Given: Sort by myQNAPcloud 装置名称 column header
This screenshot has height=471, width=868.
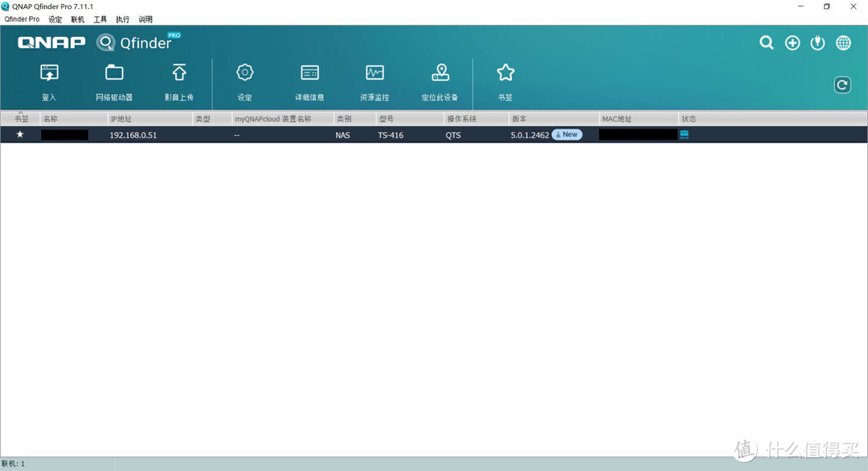Looking at the screenshot, I should (x=283, y=118).
